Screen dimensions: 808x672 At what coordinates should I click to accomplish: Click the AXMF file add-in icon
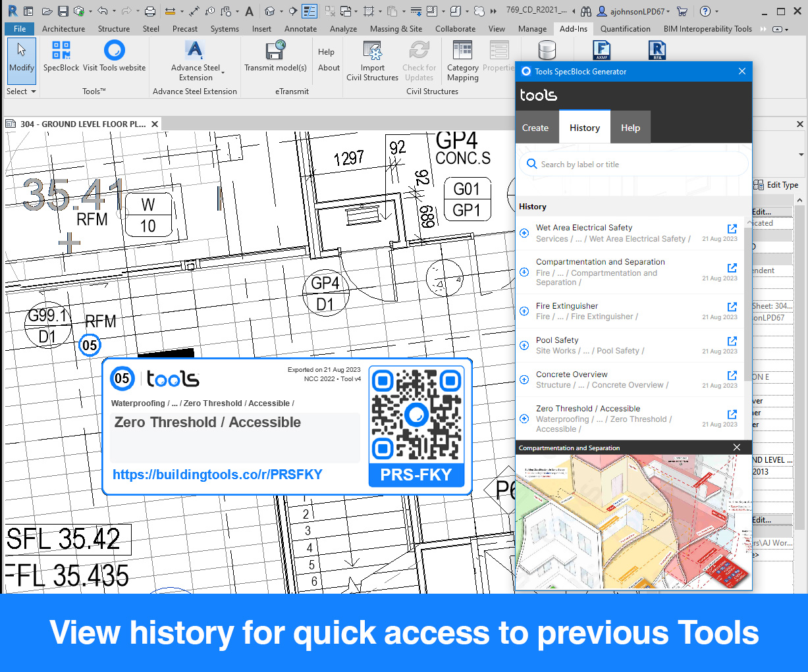(601, 50)
